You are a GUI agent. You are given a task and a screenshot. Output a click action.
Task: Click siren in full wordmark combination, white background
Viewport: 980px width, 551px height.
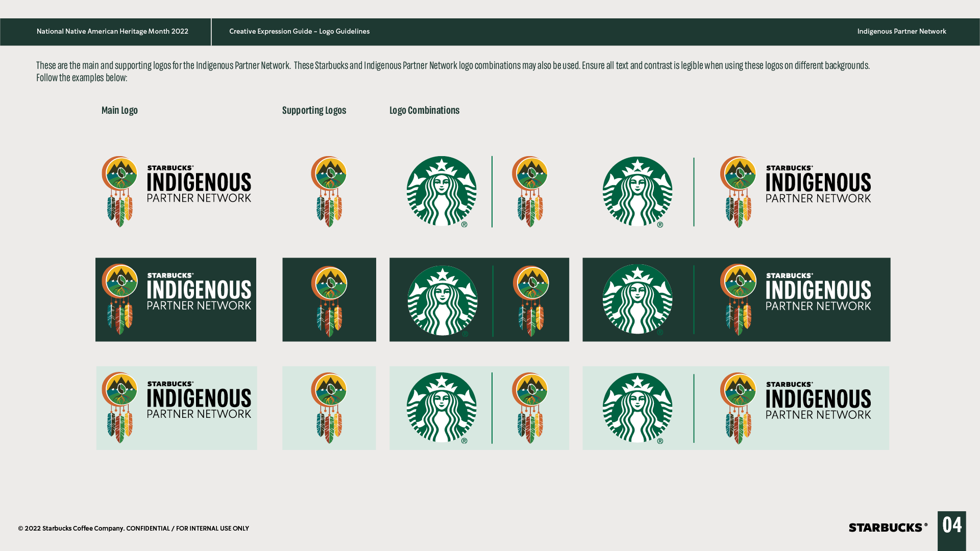(x=638, y=192)
